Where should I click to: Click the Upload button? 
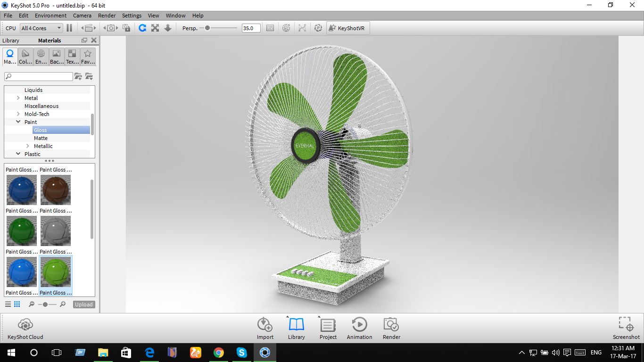pyautogui.click(x=84, y=304)
